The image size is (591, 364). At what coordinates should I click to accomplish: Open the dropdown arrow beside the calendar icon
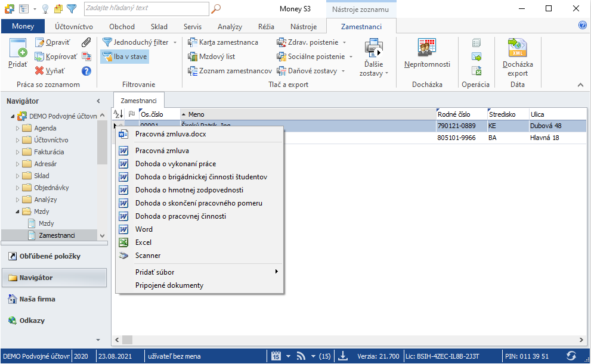click(288, 356)
